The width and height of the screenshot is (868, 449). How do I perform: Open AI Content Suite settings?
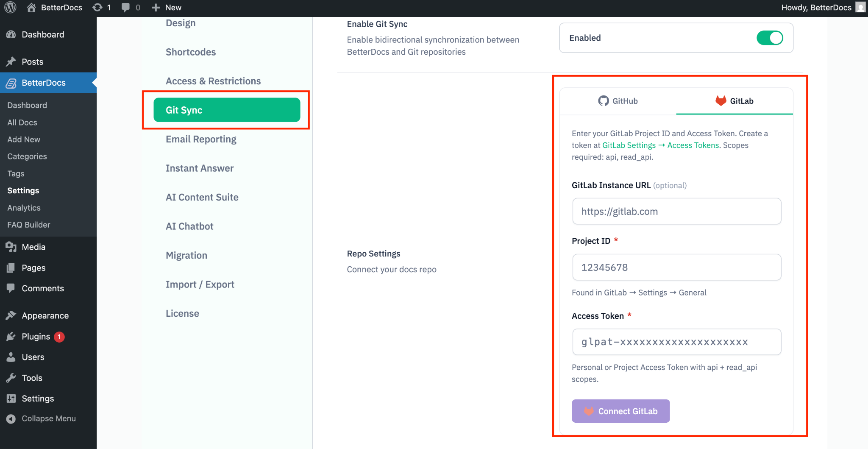(x=202, y=197)
